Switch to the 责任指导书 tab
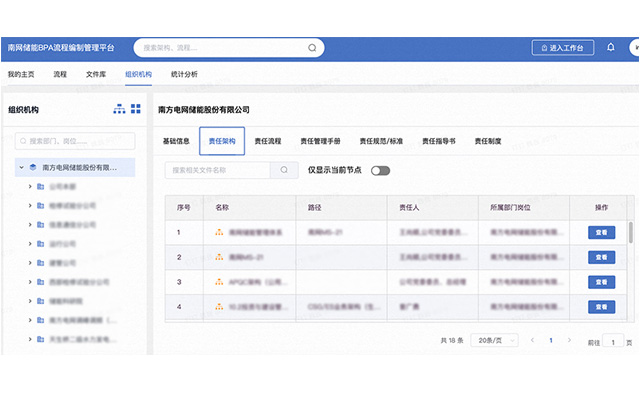The height and width of the screenshot is (400, 640). [439, 141]
